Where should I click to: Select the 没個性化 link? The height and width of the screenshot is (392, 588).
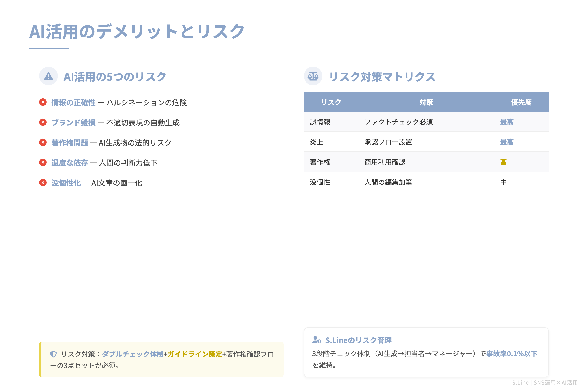[66, 183]
